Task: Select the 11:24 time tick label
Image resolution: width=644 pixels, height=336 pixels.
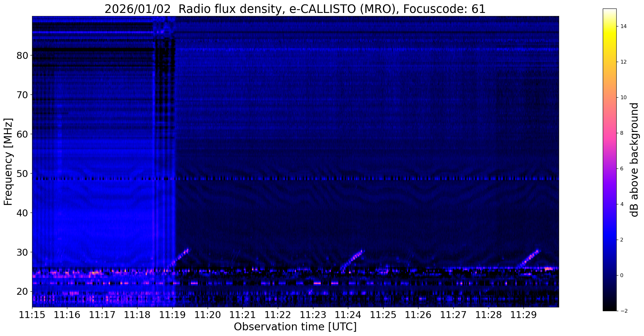Action: (x=348, y=315)
